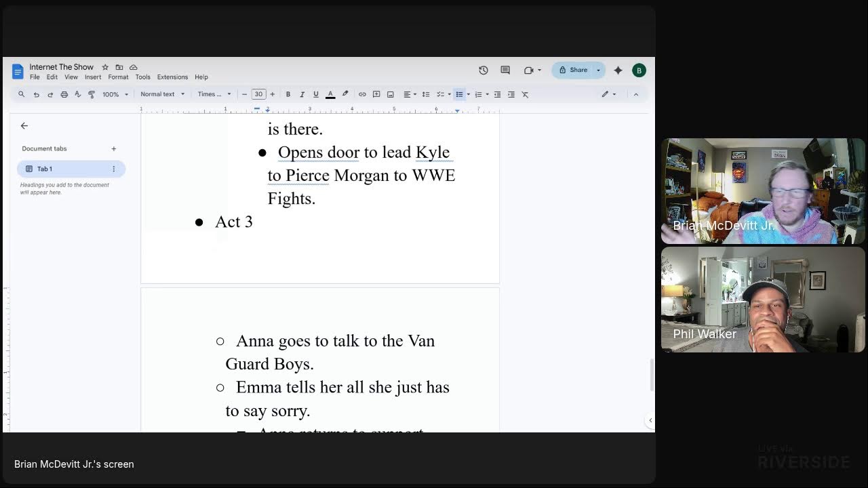868x488 pixels.
Task: Expand the Share options arrow
Action: [598, 70]
